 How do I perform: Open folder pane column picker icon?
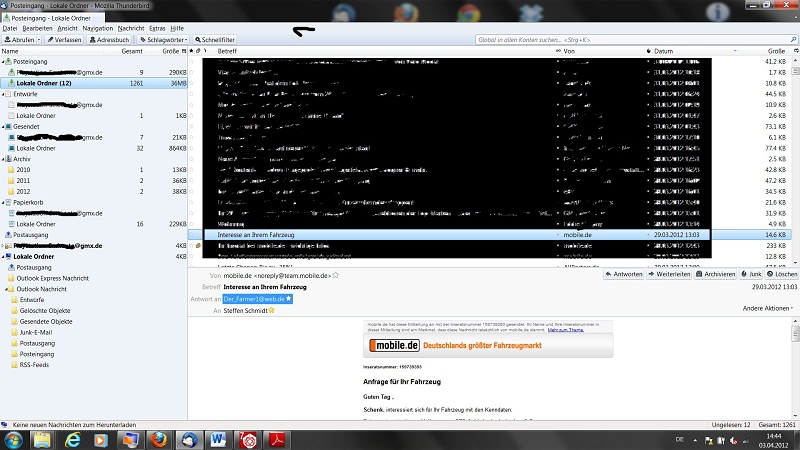pos(184,51)
